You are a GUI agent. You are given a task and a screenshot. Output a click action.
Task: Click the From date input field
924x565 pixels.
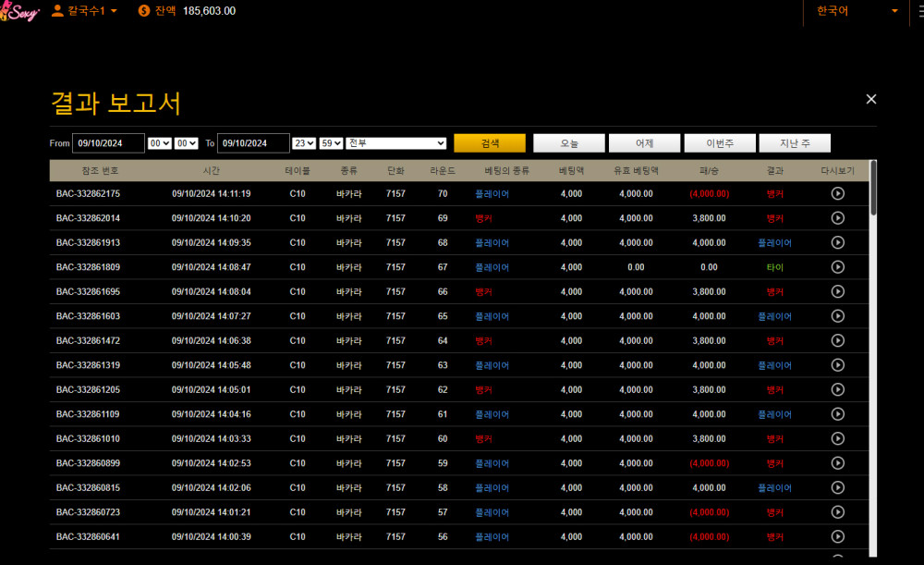pos(108,143)
